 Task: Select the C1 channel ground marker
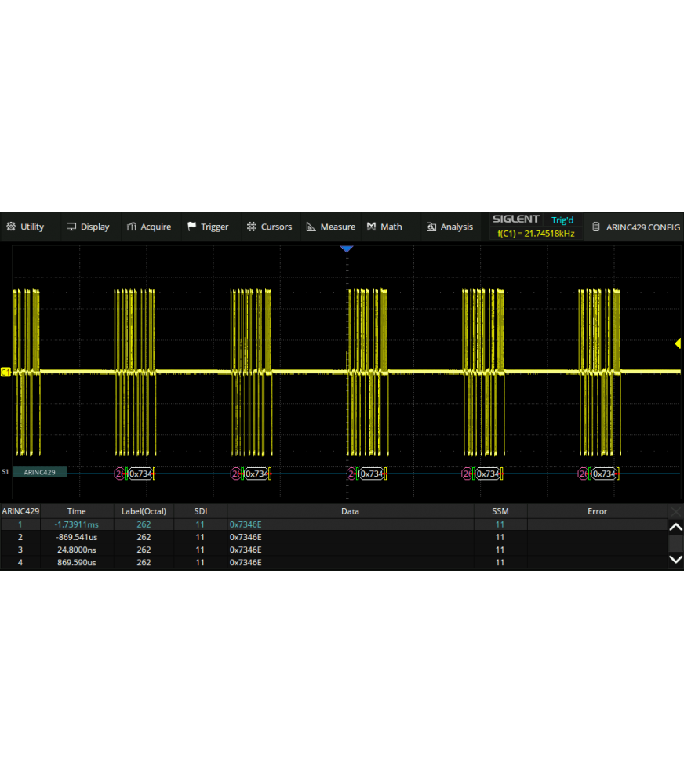[x=5, y=372]
